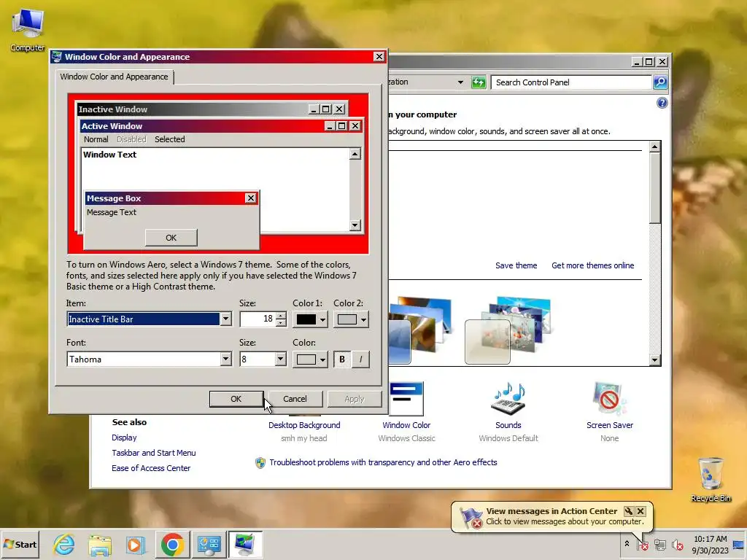This screenshot has height=560, width=747.
Task: Open the font Color swatch picker
Action: coord(309,359)
